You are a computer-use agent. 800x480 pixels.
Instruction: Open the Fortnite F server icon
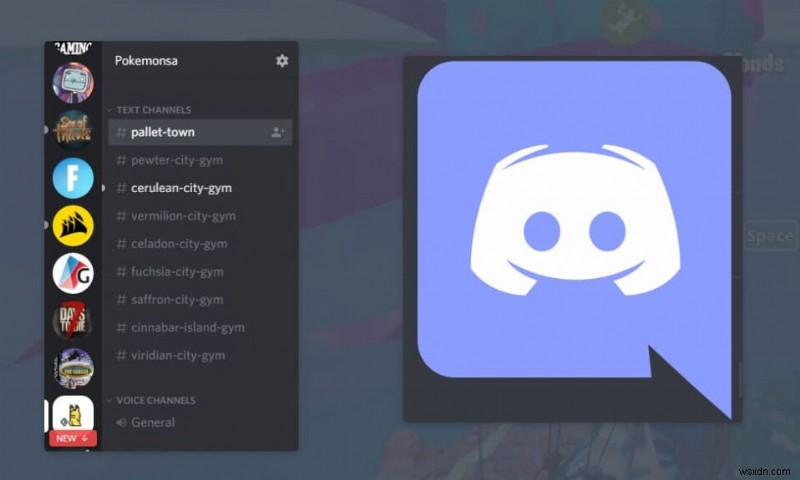(73, 178)
